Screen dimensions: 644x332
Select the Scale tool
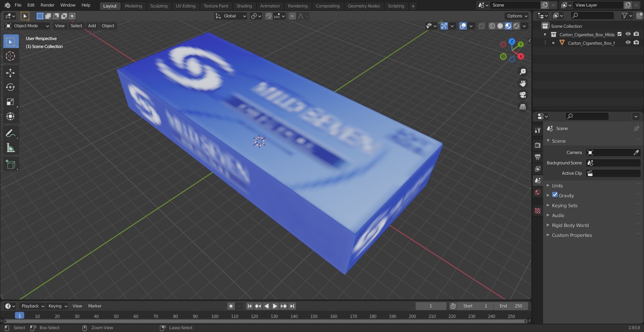[x=10, y=102]
